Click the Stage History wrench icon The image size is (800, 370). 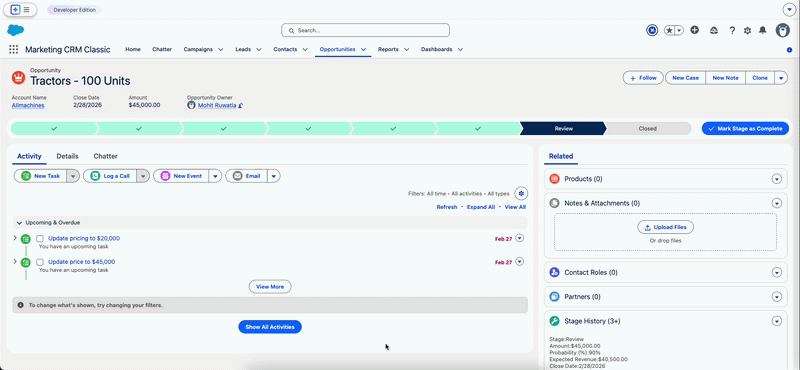[555, 321]
